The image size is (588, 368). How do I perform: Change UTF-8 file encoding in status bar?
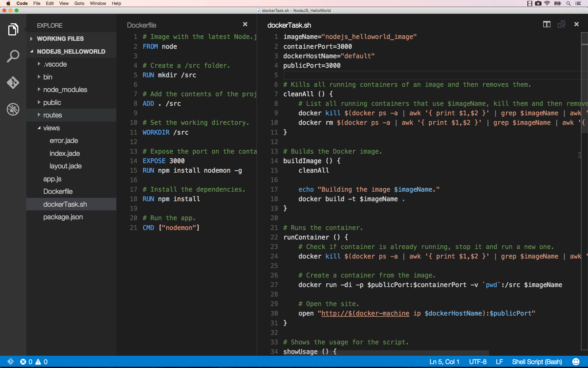[x=478, y=362]
